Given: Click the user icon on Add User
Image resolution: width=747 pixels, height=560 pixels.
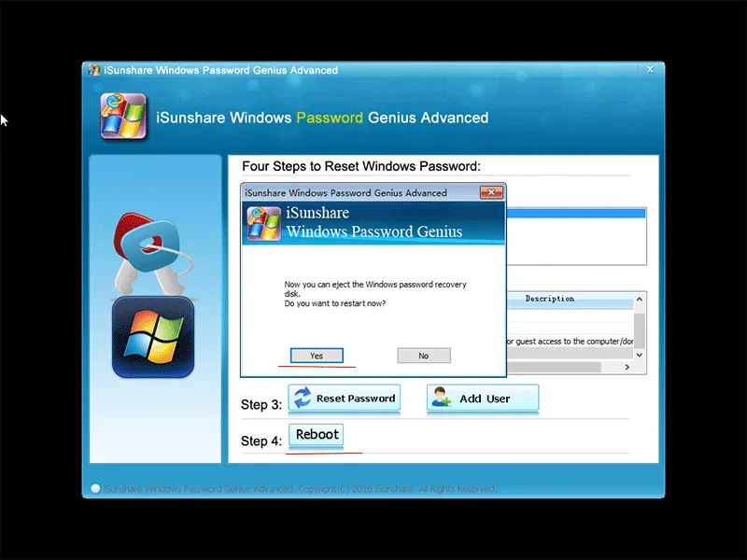Looking at the screenshot, I should point(441,398).
